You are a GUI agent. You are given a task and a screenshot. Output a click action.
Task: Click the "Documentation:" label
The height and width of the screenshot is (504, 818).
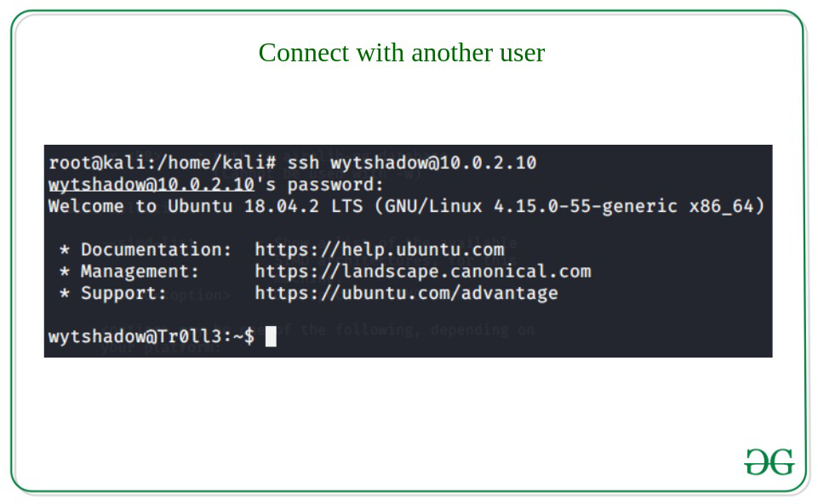(157, 249)
